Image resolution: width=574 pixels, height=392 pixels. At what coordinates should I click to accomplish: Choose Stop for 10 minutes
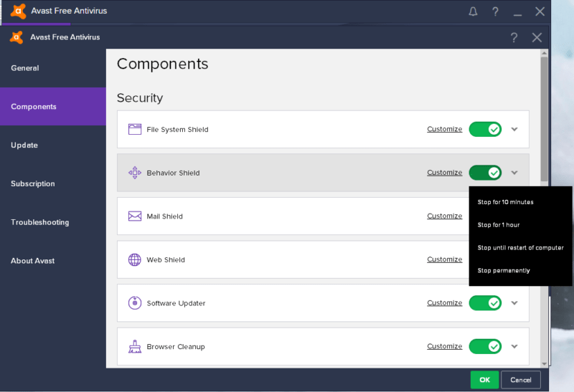505,202
